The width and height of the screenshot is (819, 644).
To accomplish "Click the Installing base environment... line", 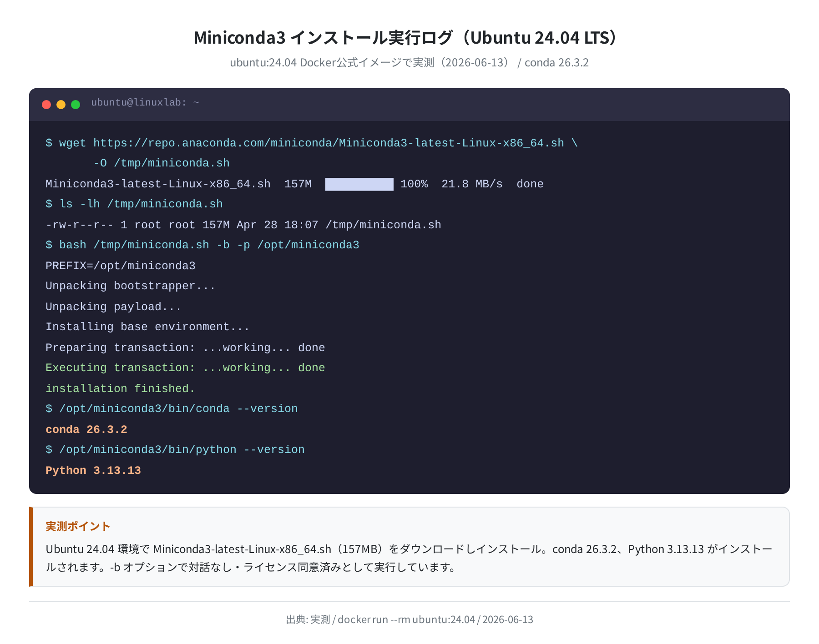I will (x=147, y=327).
